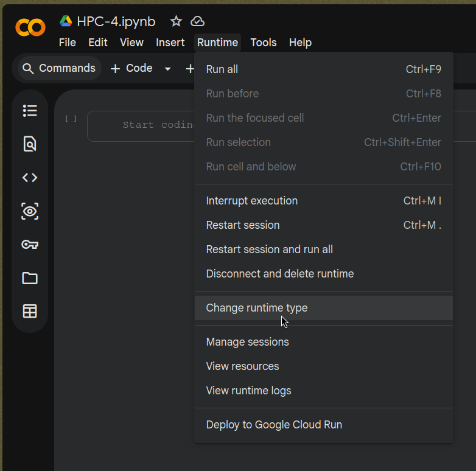Click the Google Drive icon beside the notebook title
This screenshot has height=471, width=476.
[66, 21]
